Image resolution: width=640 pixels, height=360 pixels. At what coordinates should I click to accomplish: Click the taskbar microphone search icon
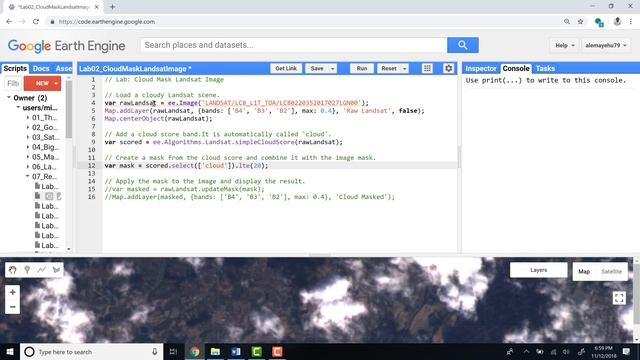(x=155, y=351)
